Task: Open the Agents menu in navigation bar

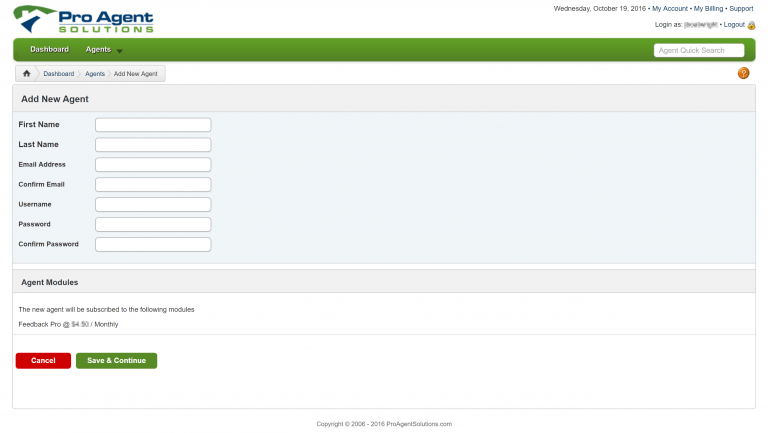Action: [98, 49]
